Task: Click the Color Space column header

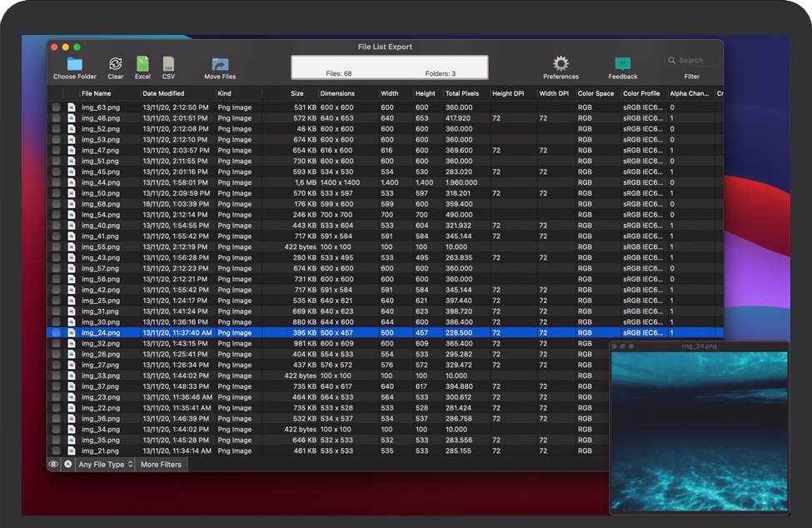Action: click(x=595, y=93)
